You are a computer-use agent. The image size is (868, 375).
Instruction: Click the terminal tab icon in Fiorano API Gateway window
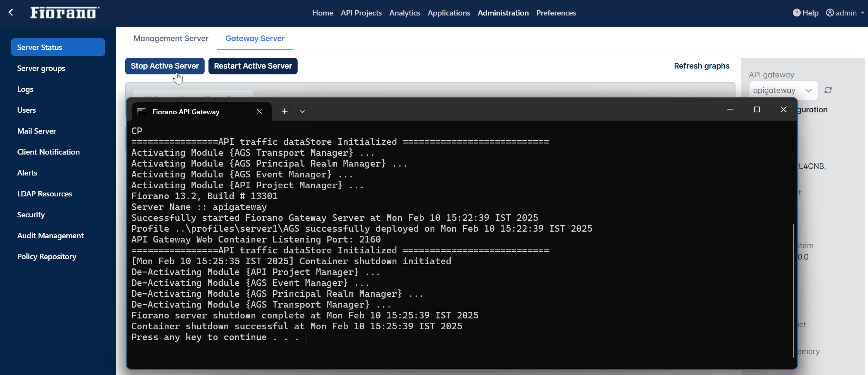coord(142,112)
